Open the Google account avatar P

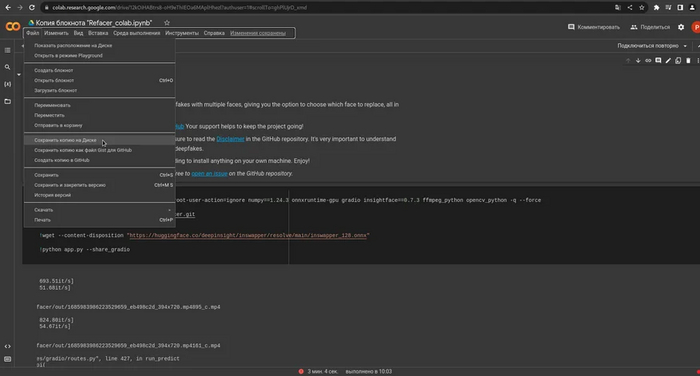point(696,27)
